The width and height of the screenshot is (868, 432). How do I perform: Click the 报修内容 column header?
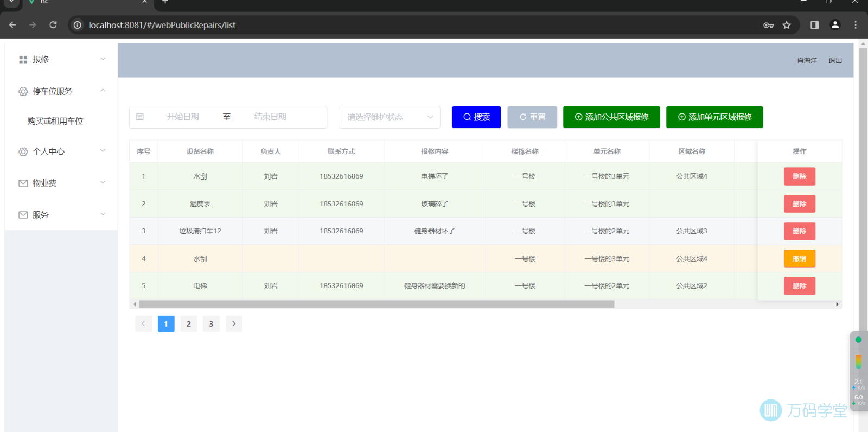pos(435,151)
